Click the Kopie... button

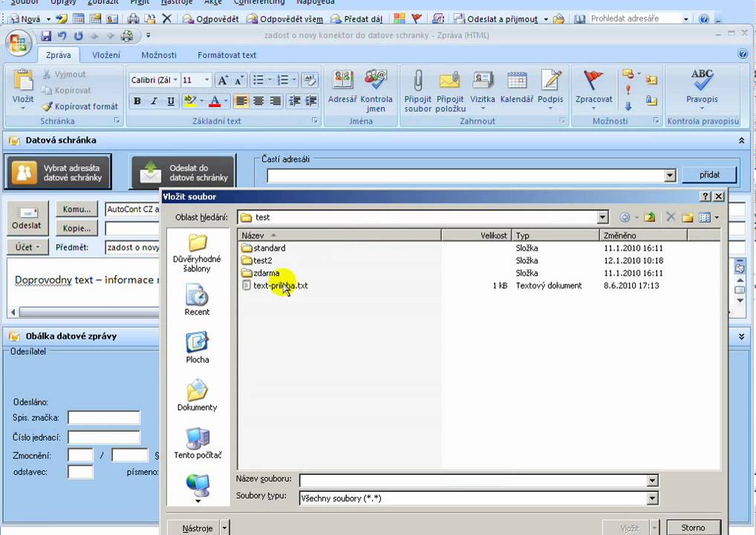(x=76, y=228)
